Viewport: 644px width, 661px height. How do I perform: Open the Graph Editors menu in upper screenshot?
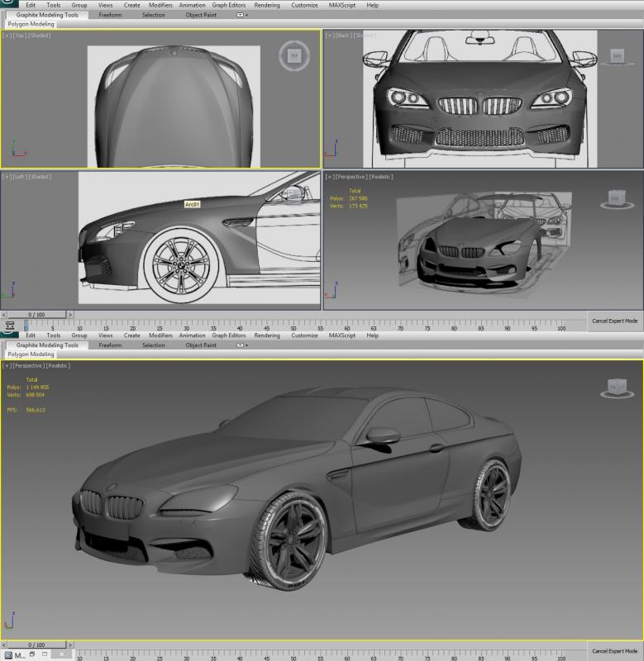click(229, 5)
